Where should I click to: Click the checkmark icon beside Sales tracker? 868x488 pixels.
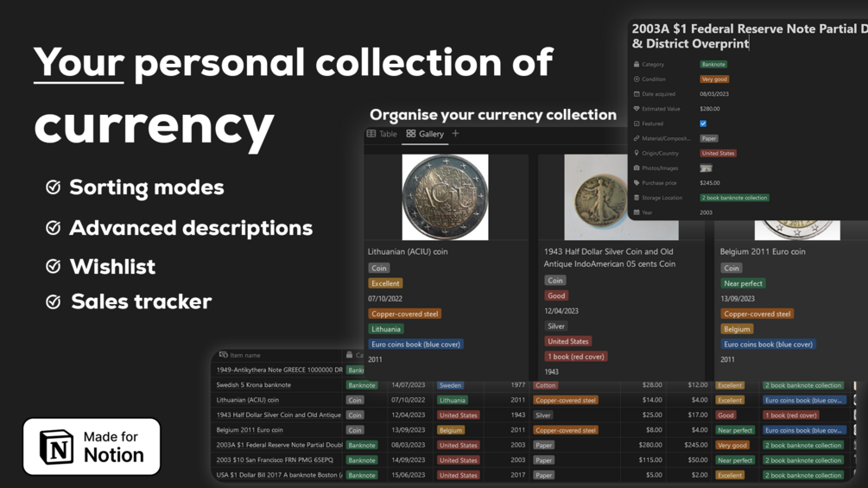[54, 301]
